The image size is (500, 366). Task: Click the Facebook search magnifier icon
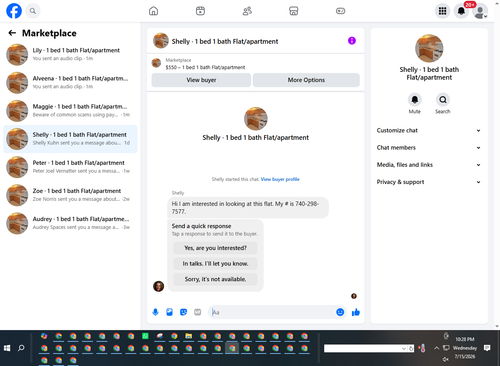click(33, 11)
